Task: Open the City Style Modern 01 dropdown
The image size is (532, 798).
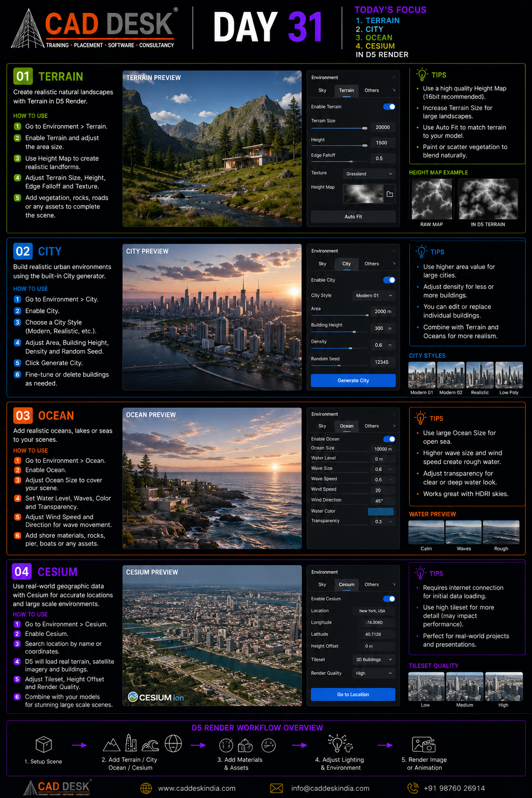Action: tap(374, 296)
